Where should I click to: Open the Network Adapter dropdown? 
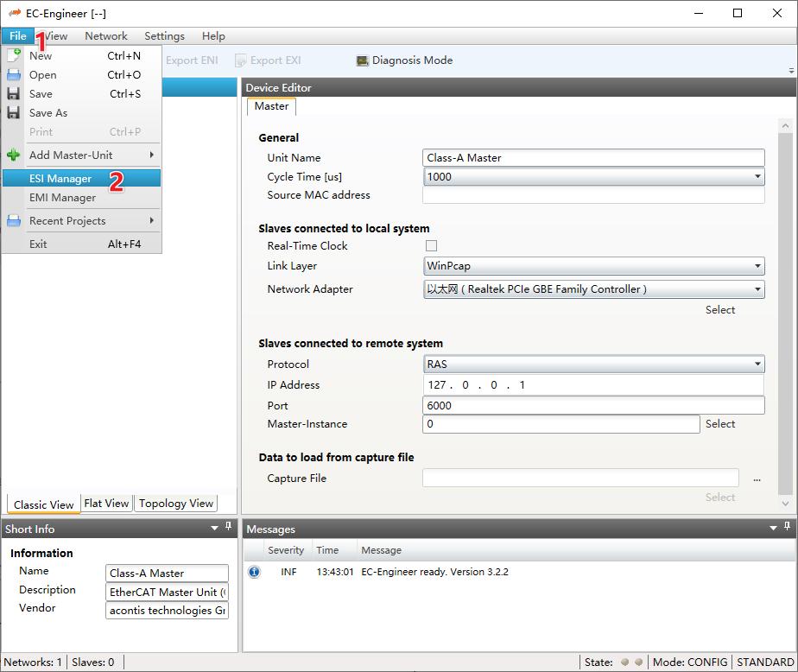(757, 289)
